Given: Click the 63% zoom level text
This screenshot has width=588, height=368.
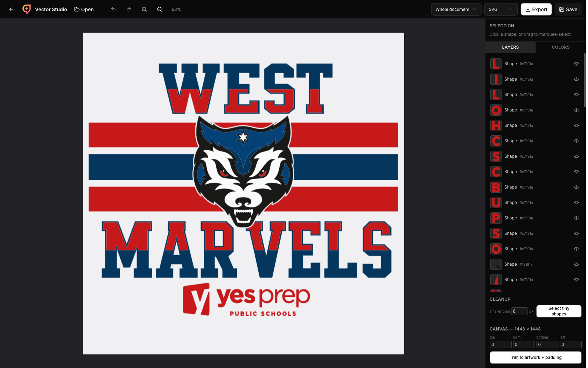Looking at the screenshot, I should pyautogui.click(x=176, y=9).
